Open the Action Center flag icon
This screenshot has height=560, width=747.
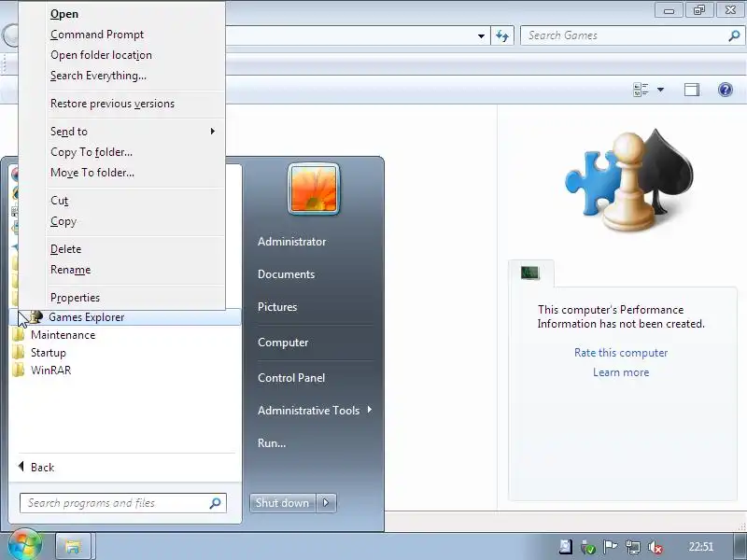(610, 547)
